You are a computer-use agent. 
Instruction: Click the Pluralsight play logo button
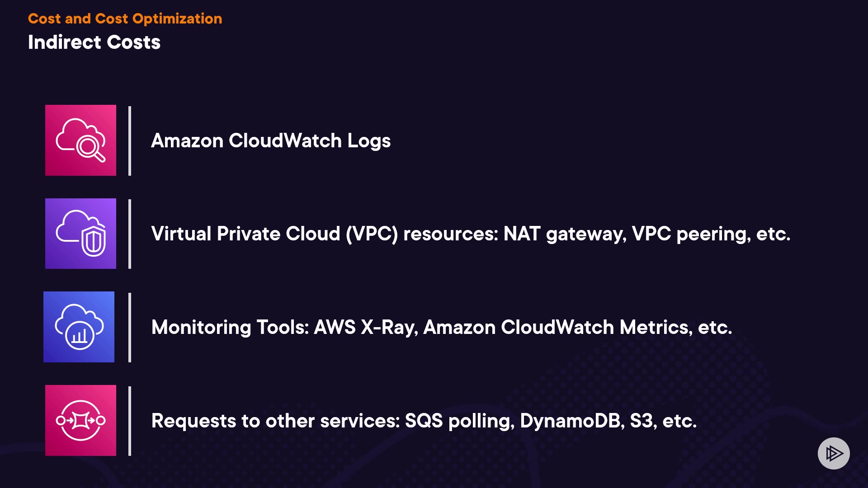tap(834, 453)
